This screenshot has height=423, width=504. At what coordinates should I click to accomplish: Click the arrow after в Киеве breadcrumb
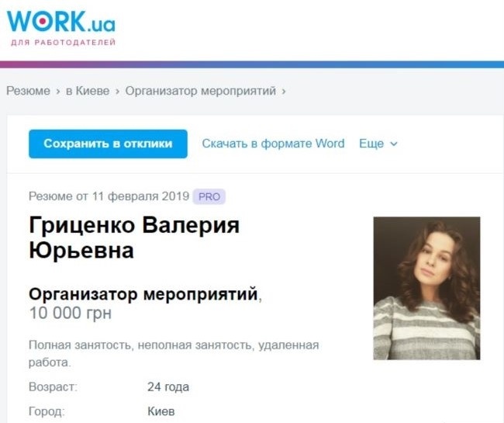pyautogui.click(x=117, y=92)
